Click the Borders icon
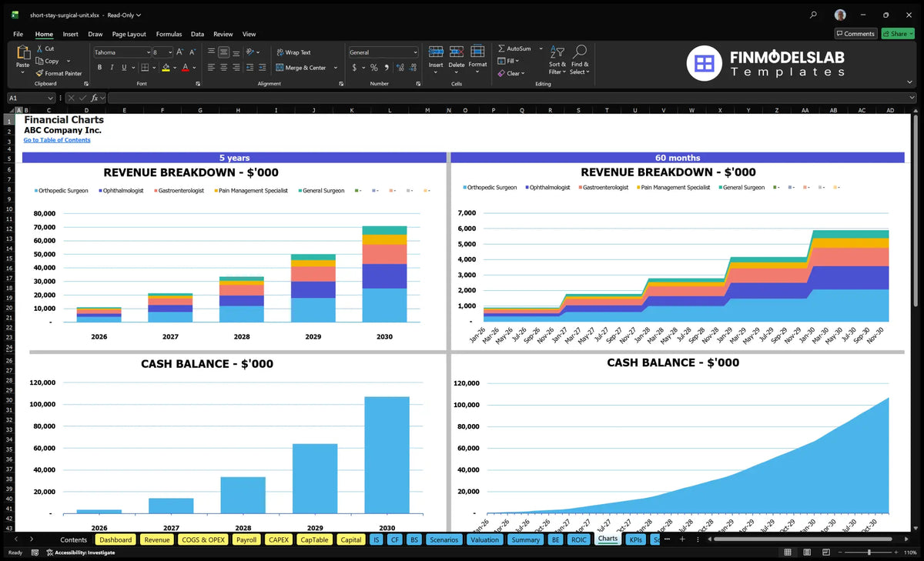 pos(146,68)
